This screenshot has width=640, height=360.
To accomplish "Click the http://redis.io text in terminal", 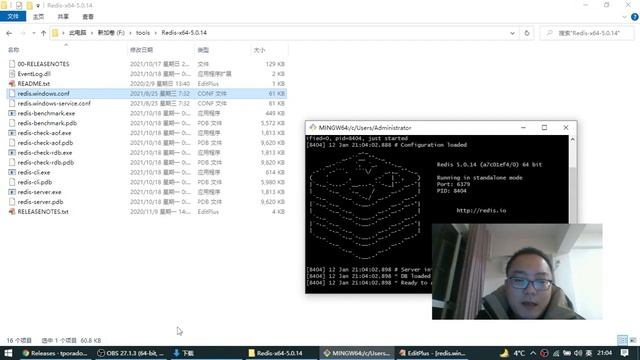I will [x=481, y=211].
